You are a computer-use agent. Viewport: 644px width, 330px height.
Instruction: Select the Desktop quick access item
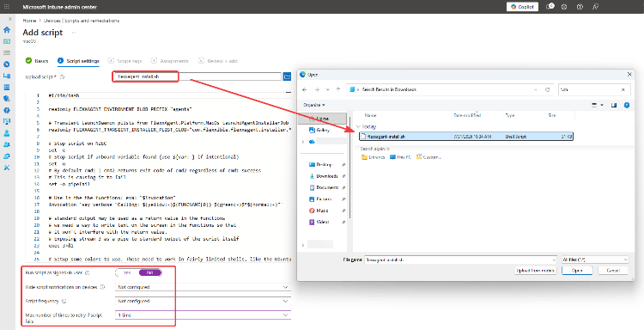click(324, 165)
